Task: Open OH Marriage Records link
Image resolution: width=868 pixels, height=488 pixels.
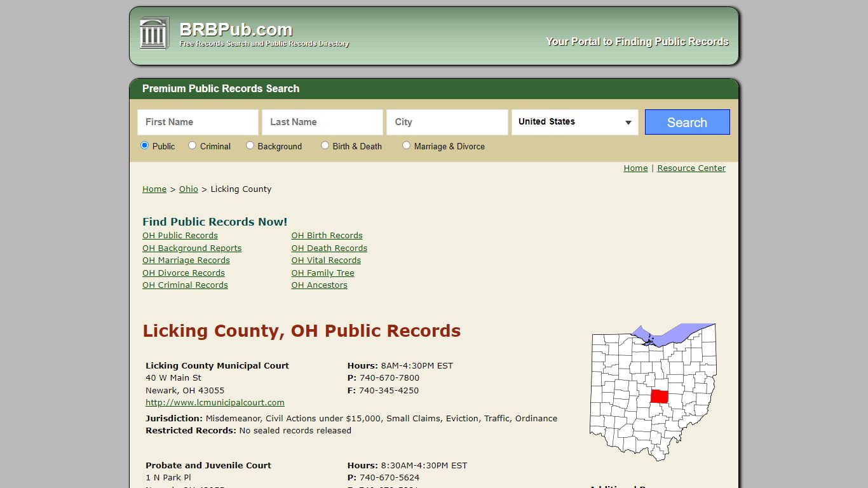Action: pyautogui.click(x=186, y=261)
